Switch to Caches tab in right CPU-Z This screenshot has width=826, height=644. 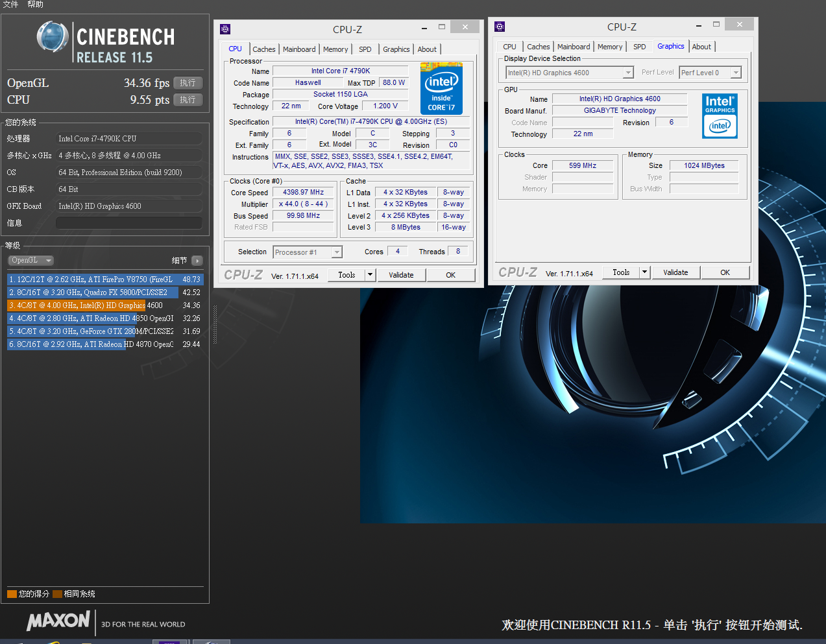pos(539,47)
